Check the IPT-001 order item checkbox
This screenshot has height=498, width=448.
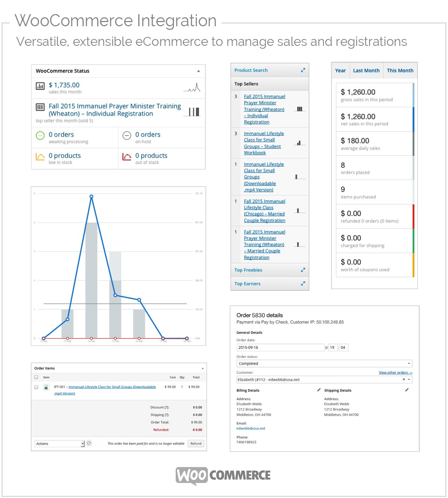(36, 387)
